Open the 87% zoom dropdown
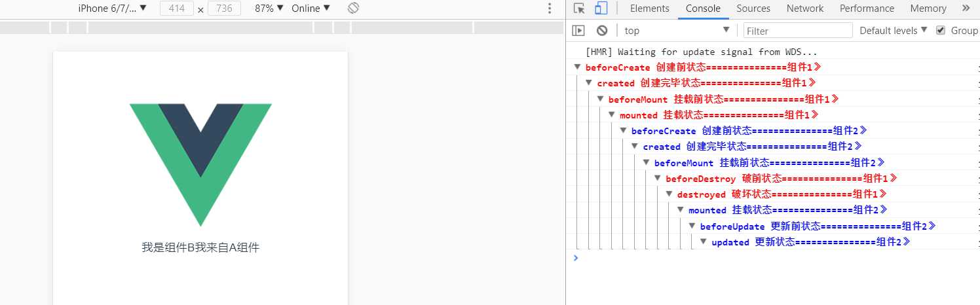This screenshot has height=305, width=980. [x=269, y=9]
